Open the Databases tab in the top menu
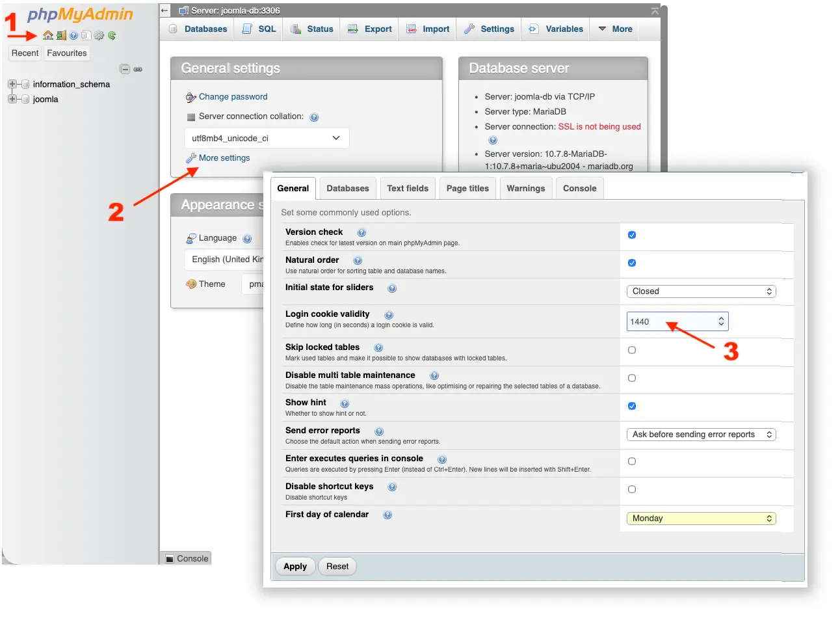Screen dimensions: 840x620 198,29
